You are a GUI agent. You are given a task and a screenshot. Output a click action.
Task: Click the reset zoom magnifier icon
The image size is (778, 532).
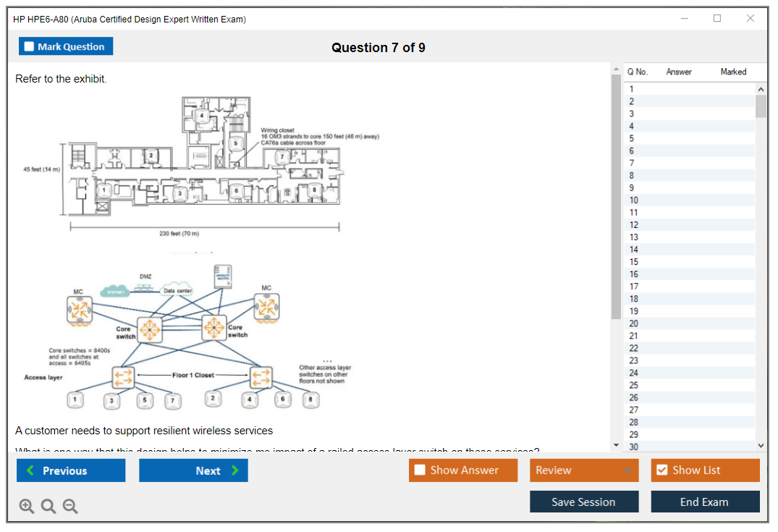click(x=48, y=507)
